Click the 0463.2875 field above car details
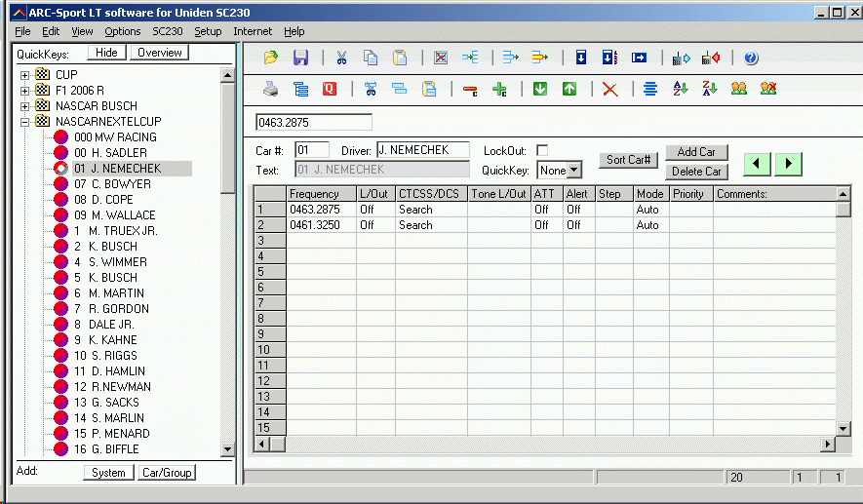Screen dimensions: 863x504 coord(314,122)
